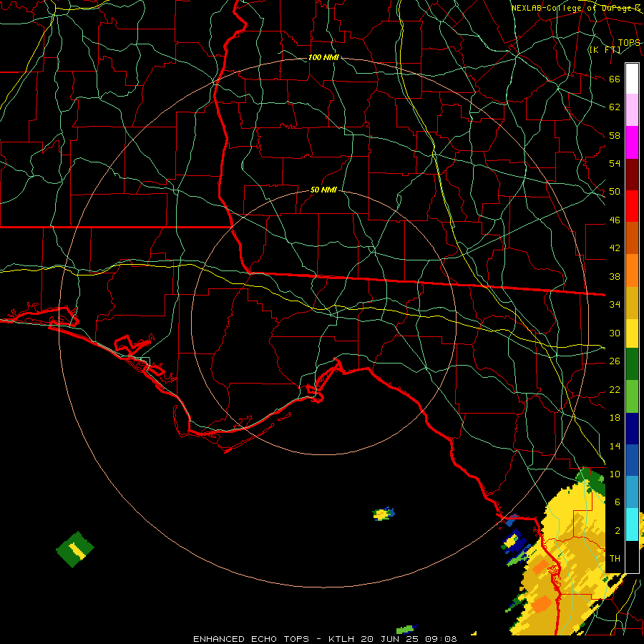Click the '54' legend value
The width and height of the screenshot is (644, 644).
(x=615, y=163)
